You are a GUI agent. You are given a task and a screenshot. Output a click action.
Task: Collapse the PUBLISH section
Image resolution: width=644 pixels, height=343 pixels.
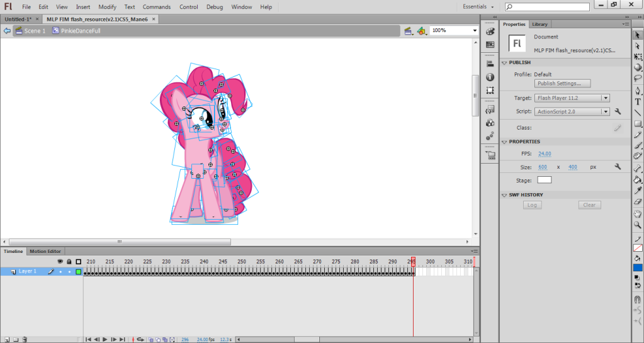504,63
